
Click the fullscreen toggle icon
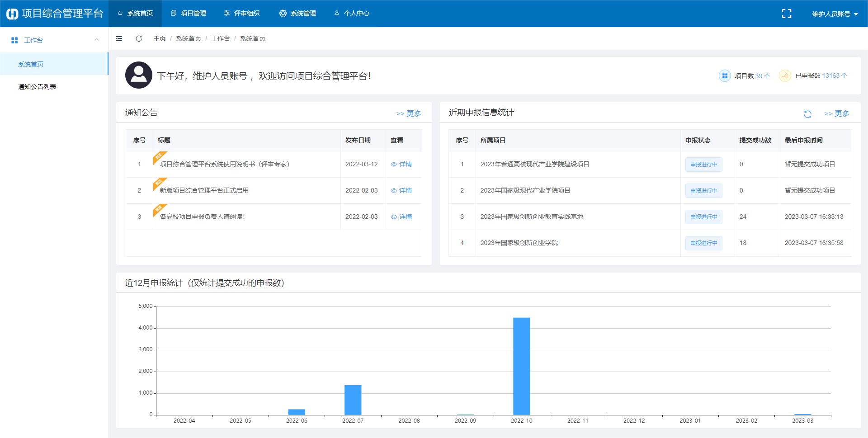(787, 14)
